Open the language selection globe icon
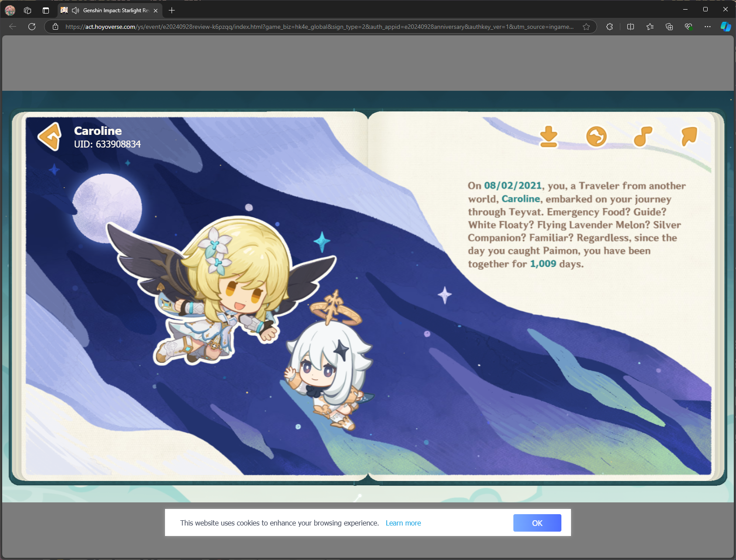736x560 pixels. click(596, 136)
